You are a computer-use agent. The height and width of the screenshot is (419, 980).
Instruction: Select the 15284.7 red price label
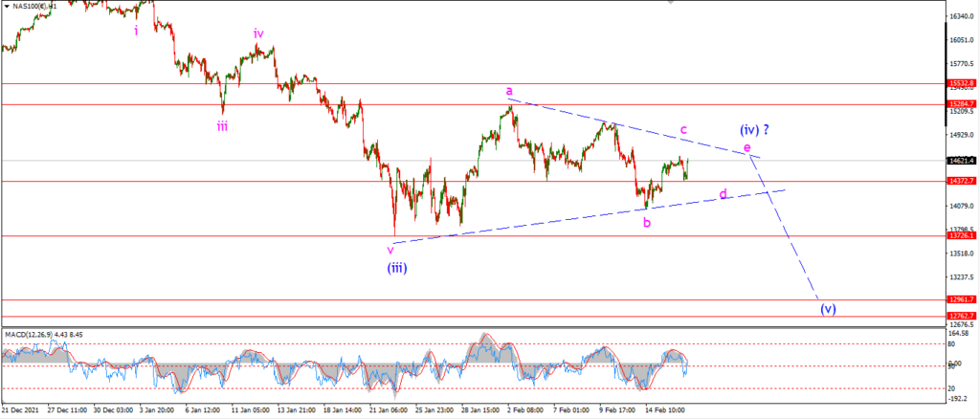pyautogui.click(x=961, y=103)
